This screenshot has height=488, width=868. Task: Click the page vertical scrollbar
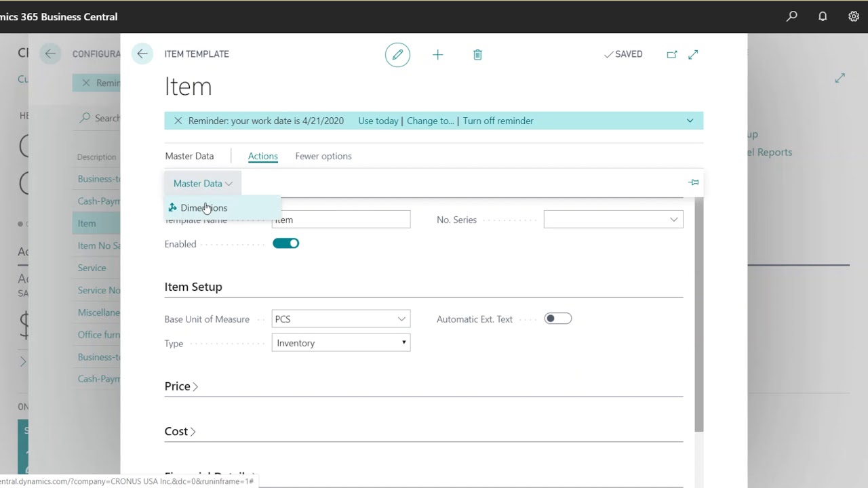click(x=699, y=315)
